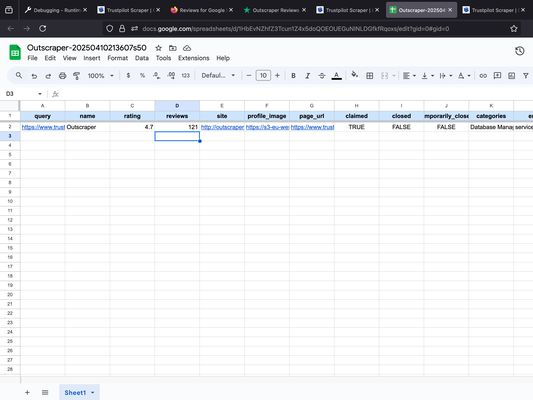The height and width of the screenshot is (400, 533).
Task: Select the rating value 4.7 cell
Action: tap(132, 127)
